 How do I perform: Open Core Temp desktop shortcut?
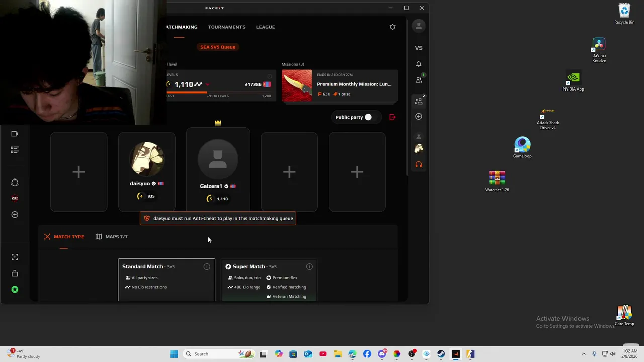tap(624, 316)
